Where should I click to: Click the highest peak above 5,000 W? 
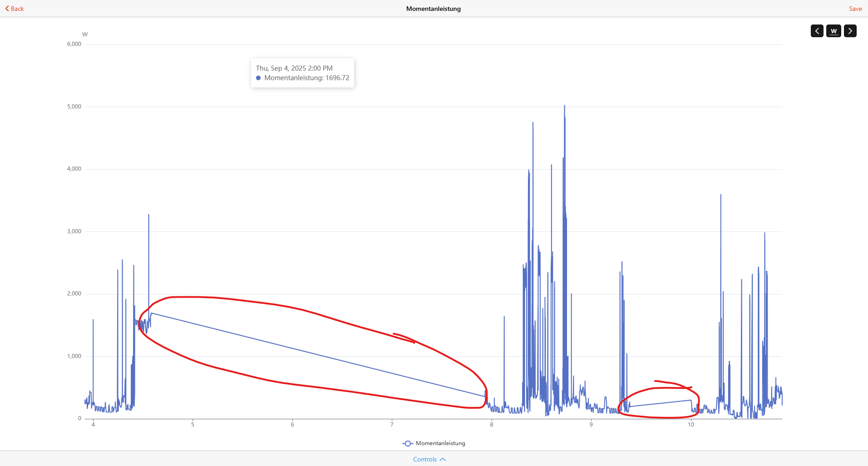pos(564,106)
